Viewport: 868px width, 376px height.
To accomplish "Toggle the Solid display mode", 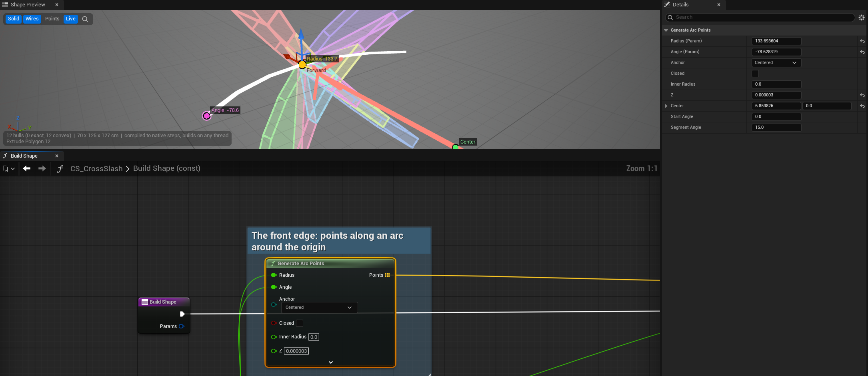I will 14,19.
